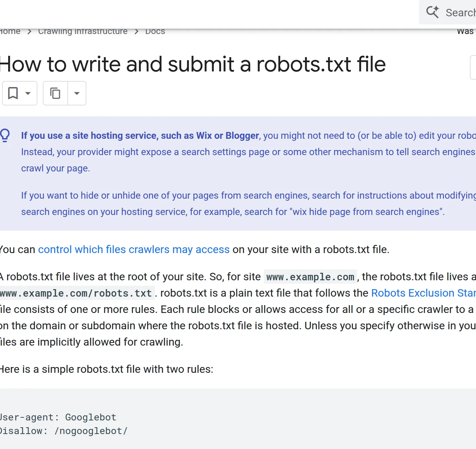Open 'control which files crawlers may access' link

pyautogui.click(x=134, y=249)
